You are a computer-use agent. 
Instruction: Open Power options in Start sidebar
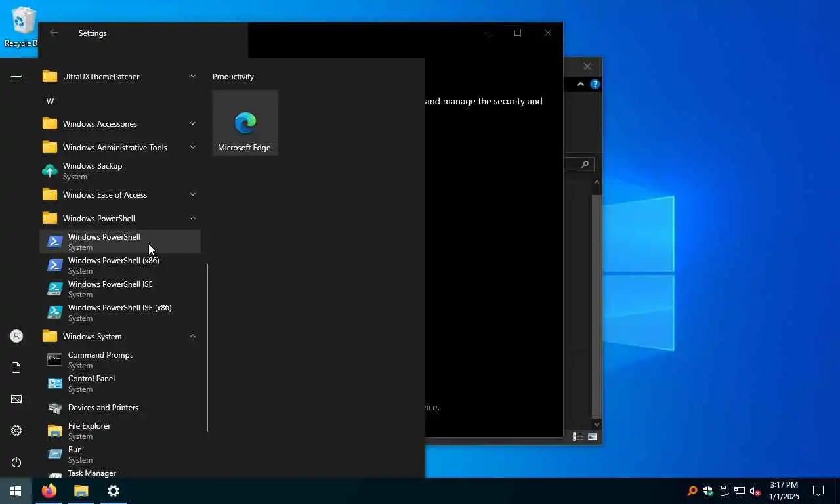pos(16,462)
